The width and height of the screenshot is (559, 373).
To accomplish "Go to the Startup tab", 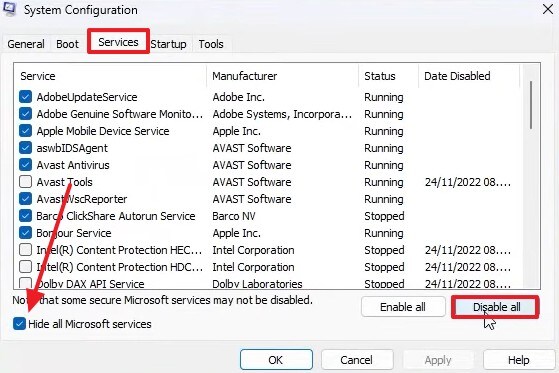I will coord(168,44).
